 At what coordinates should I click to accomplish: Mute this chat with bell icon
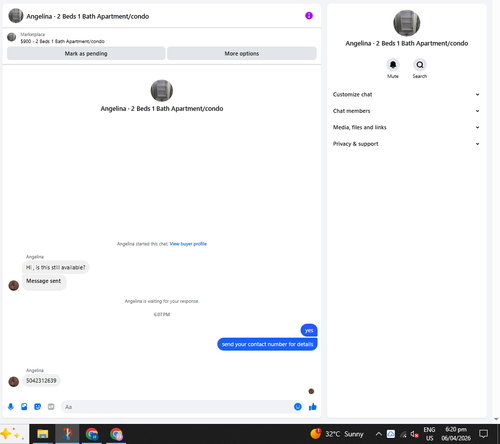393,65
